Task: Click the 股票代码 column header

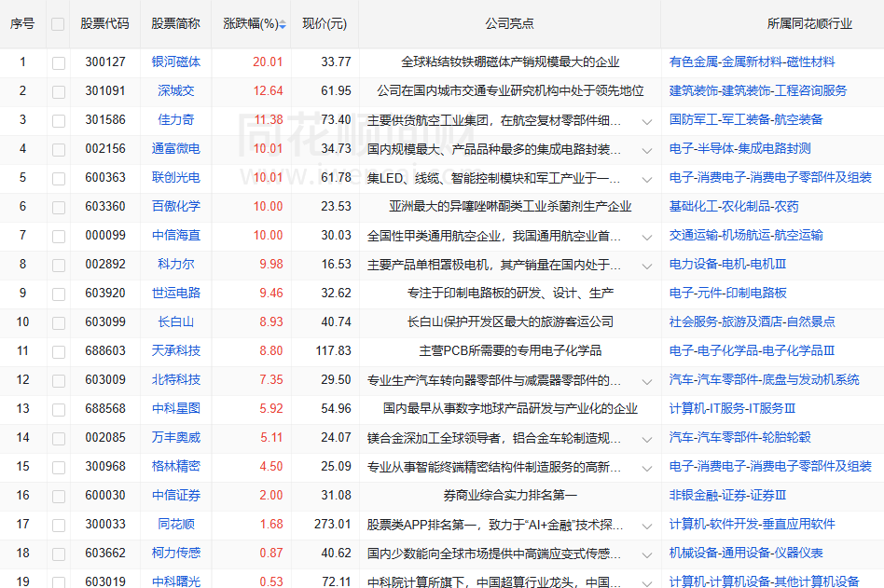Action: point(104,23)
